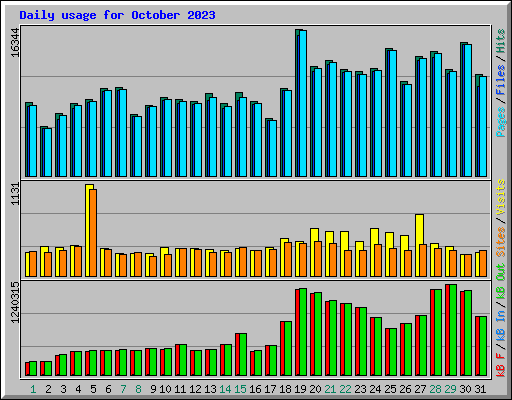
Task: Click the cyan pages bar for day 2
Action: pyautogui.click(x=48, y=153)
